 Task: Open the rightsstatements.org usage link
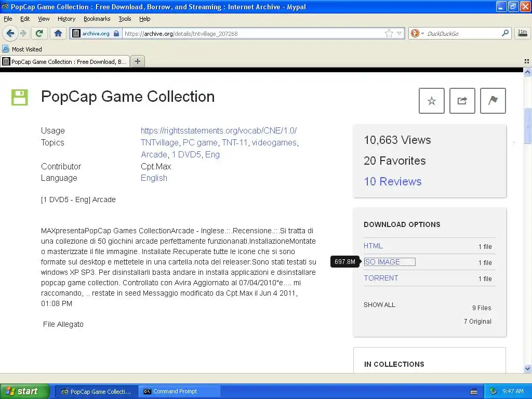click(219, 130)
